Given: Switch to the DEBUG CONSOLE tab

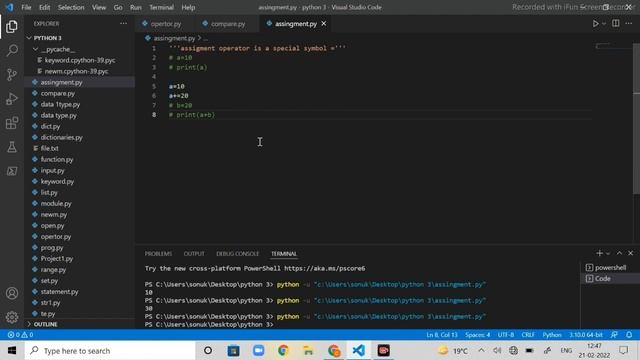Looking at the screenshot, I should (x=238, y=254).
